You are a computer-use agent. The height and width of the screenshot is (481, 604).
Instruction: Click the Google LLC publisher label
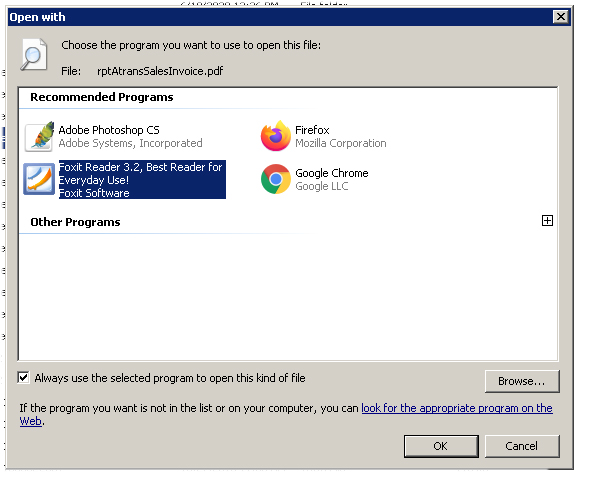point(322,186)
